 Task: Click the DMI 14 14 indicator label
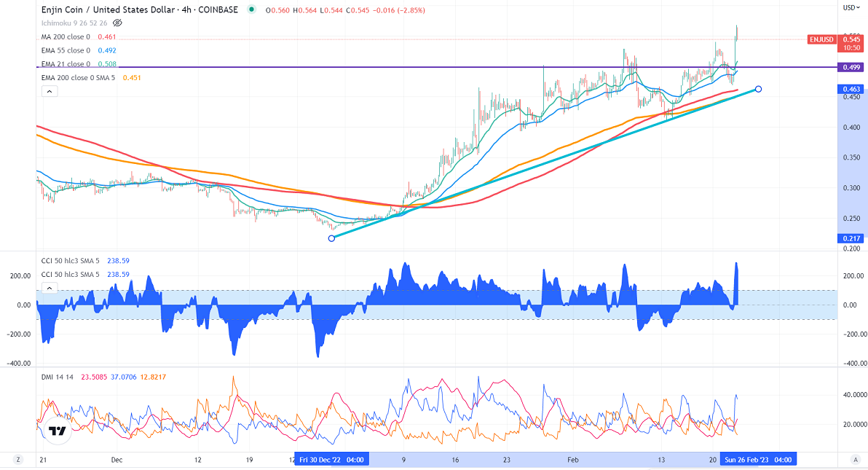[x=57, y=377]
